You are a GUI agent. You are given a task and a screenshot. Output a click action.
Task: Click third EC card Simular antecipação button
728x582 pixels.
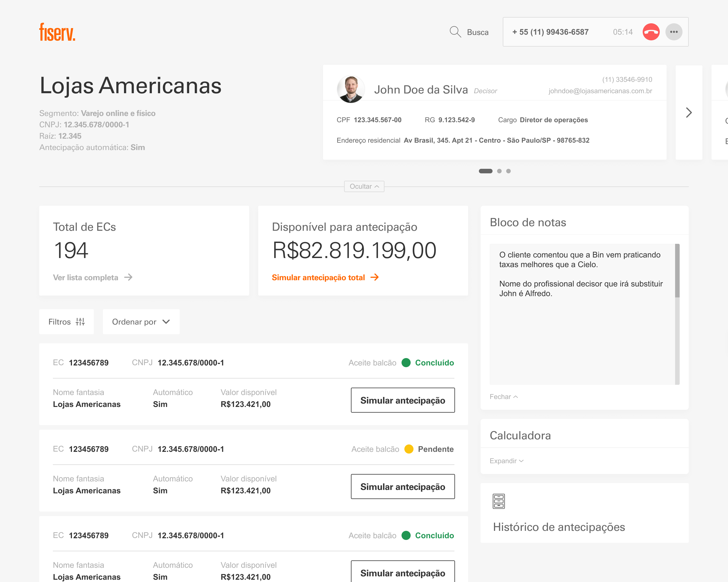pyautogui.click(x=402, y=571)
